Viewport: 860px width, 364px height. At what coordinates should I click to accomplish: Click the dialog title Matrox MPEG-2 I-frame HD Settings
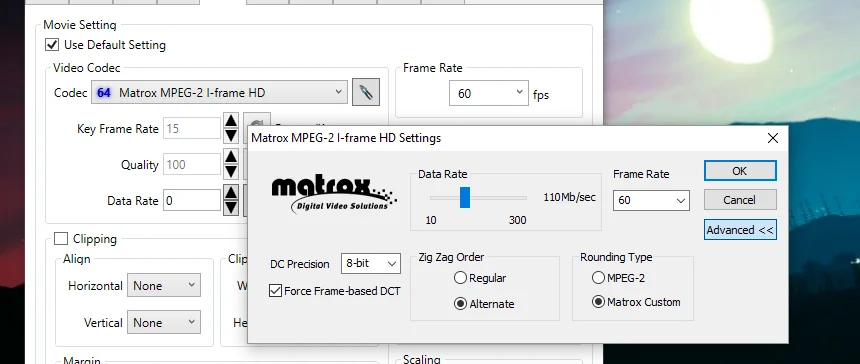pos(346,138)
